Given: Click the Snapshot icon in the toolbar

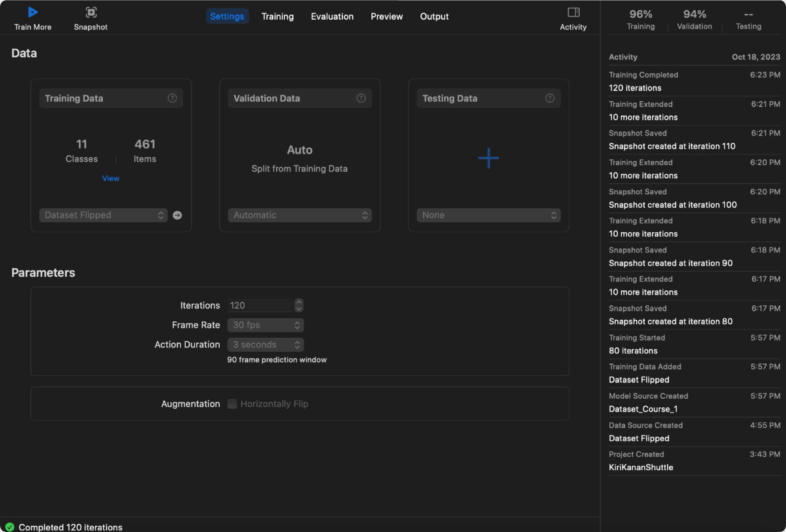Looking at the screenshot, I should point(91,12).
